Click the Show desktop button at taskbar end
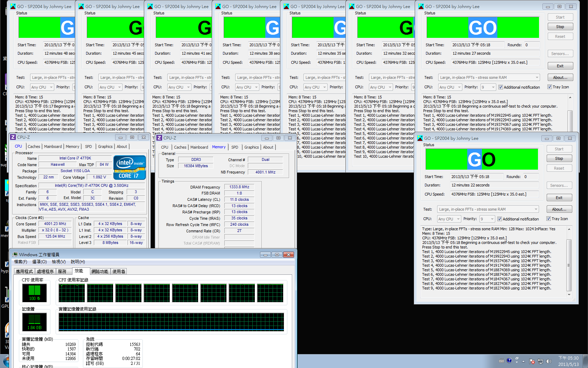This screenshot has height=368, width=588. click(586, 361)
